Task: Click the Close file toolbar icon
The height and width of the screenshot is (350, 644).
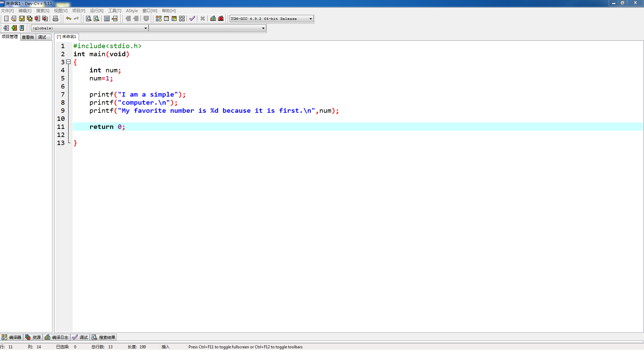Action: coord(37,19)
